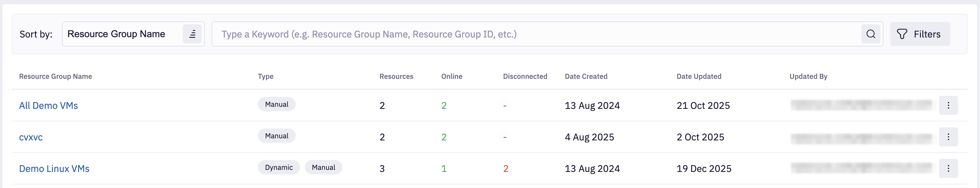The height and width of the screenshot is (188, 980).
Task: Open the cvxvc resource group
Action: [x=31, y=137]
